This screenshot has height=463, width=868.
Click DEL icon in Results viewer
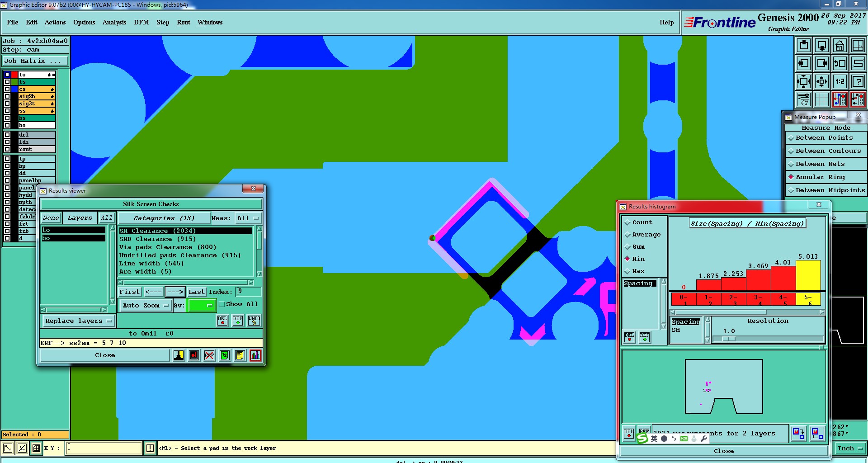(222, 321)
